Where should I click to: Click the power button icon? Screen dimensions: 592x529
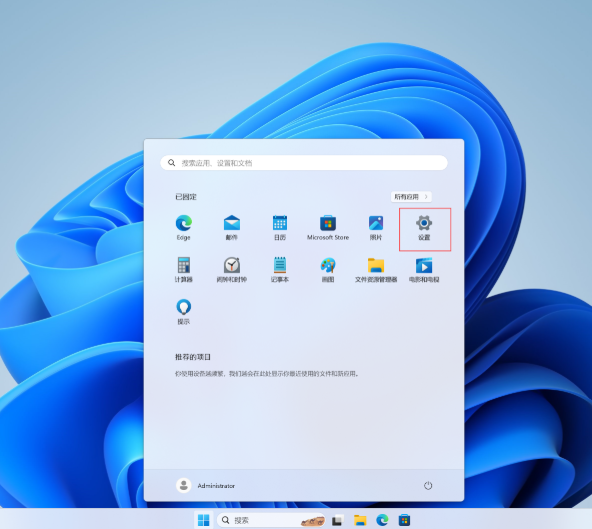pyautogui.click(x=428, y=486)
